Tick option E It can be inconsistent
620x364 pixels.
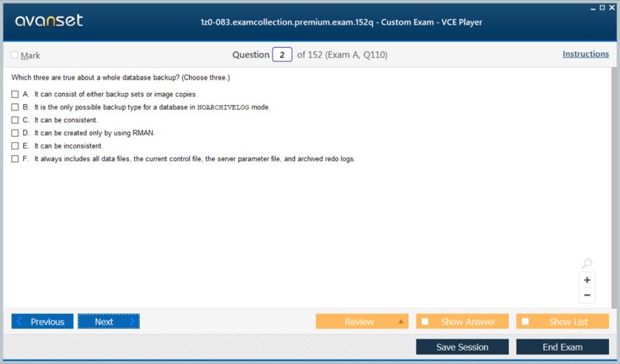pyautogui.click(x=15, y=145)
